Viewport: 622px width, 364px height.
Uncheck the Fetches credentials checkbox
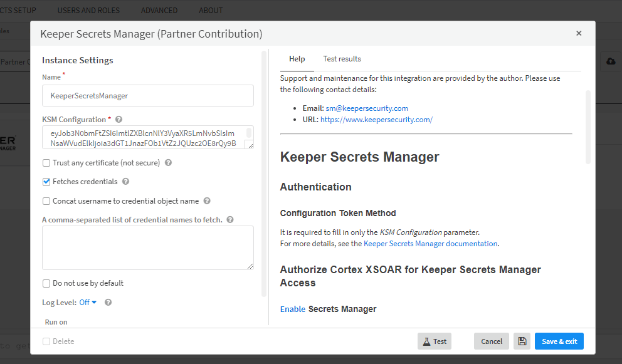pyautogui.click(x=46, y=182)
